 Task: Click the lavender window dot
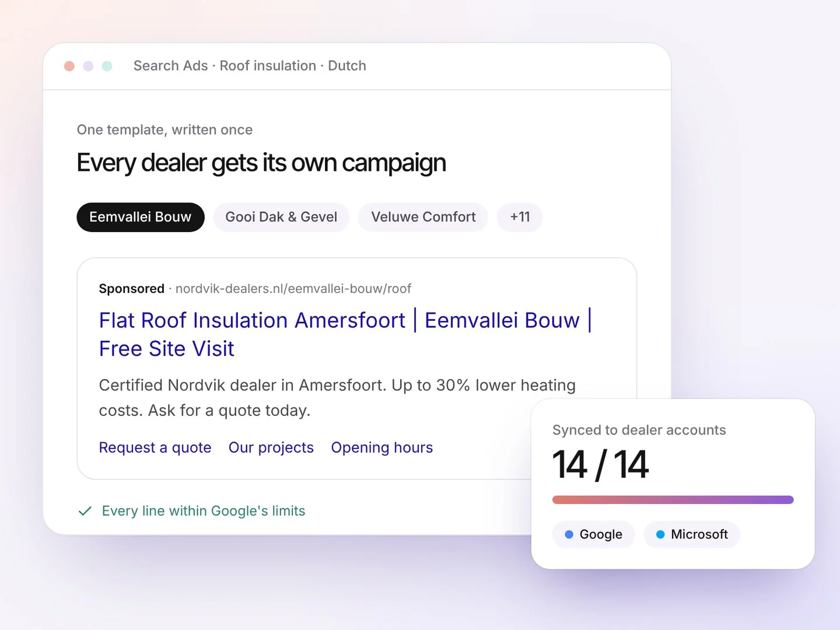pos(88,66)
